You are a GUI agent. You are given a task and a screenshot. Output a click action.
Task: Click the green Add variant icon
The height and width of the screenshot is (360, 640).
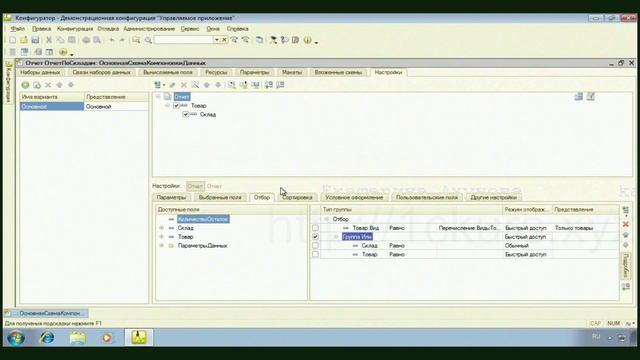point(25,85)
